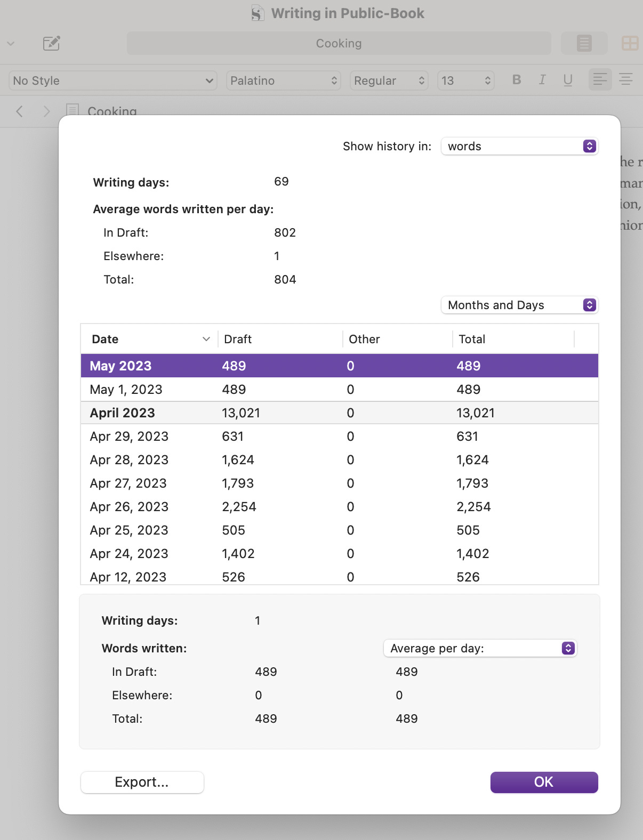Align text left
Screen dimensions: 643x840
pyautogui.click(x=600, y=79)
